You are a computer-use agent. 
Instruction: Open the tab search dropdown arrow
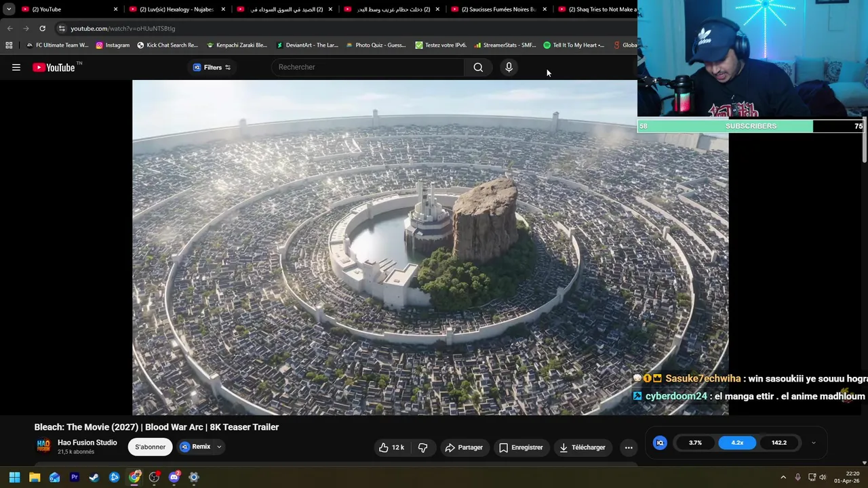[x=9, y=9]
